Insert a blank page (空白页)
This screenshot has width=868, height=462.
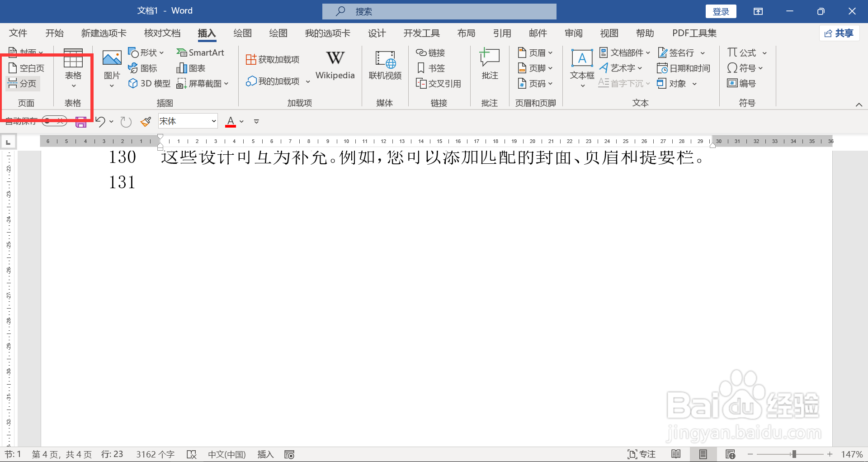pos(26,68)
